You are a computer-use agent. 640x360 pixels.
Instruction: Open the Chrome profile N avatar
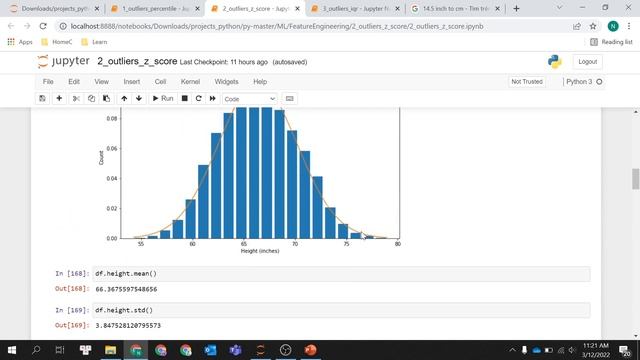point(613,26)
